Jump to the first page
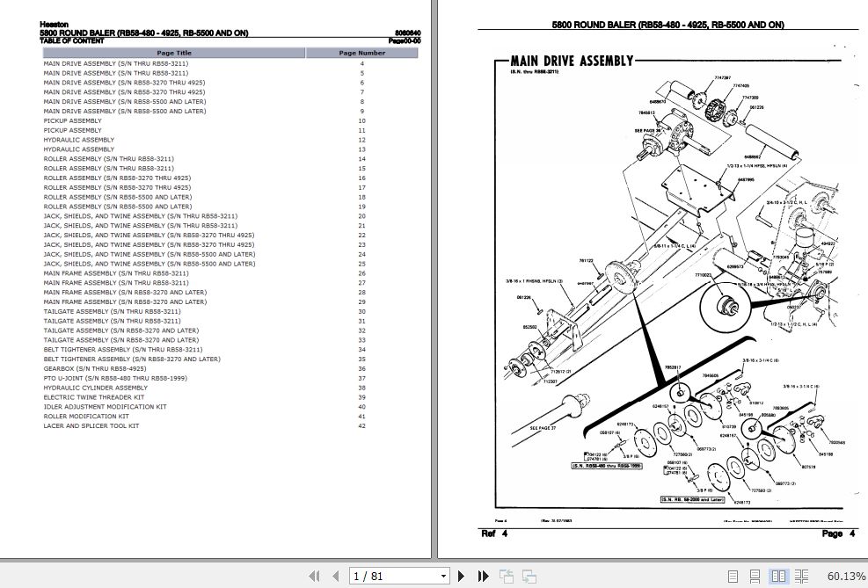The width and height of the screenshot is (868, 588). [314, 576]
